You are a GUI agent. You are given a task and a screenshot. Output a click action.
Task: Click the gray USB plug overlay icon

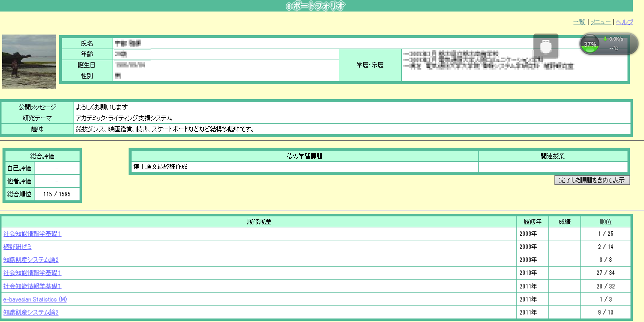point(545,47)
